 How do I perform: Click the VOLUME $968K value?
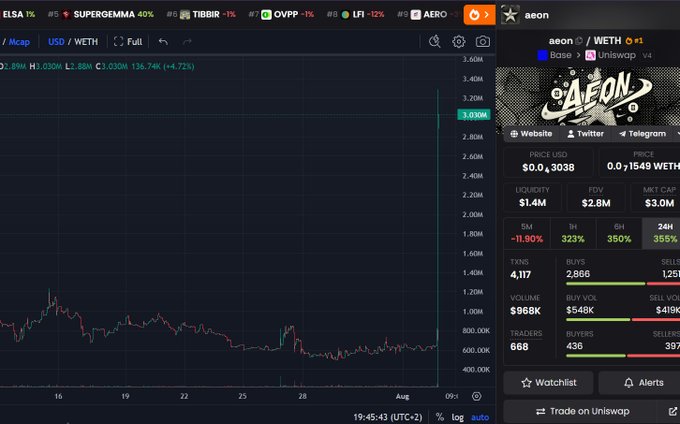point(525,311)
